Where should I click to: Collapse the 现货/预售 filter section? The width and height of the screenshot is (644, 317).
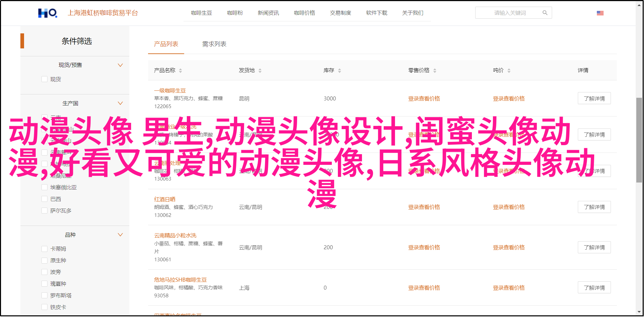[120, 65]
